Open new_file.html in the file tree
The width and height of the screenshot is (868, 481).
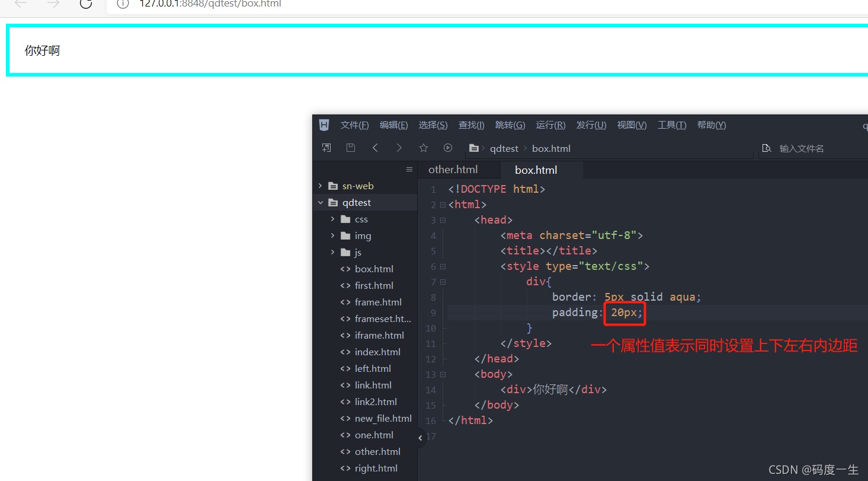pyautogui.click(x=383, y=418)
